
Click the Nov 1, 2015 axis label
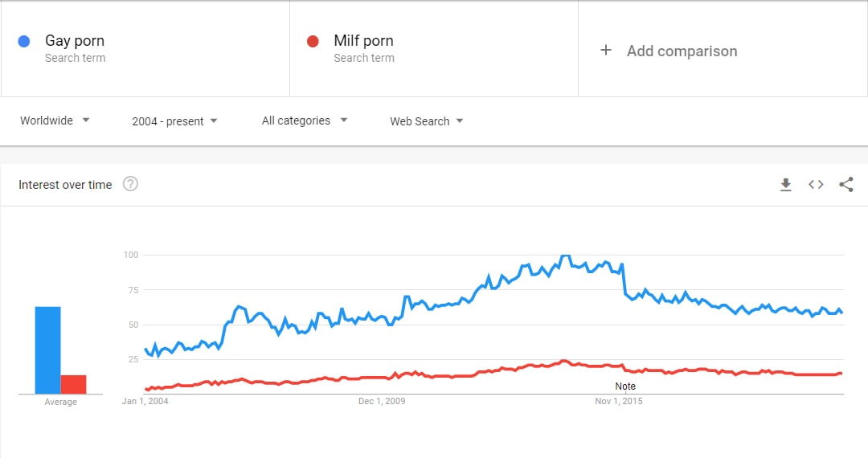pos(619,401)
